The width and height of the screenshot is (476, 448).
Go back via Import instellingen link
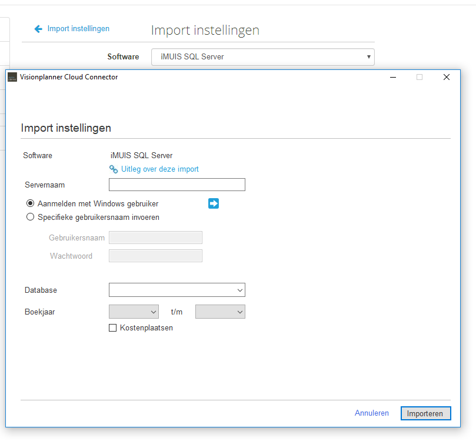[x=78, y=28]
